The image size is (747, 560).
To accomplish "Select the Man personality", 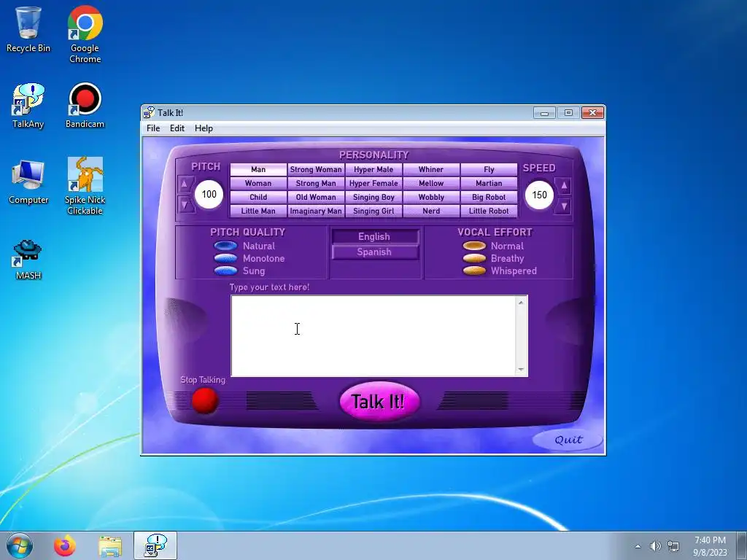I will click(x=258, y=169).
